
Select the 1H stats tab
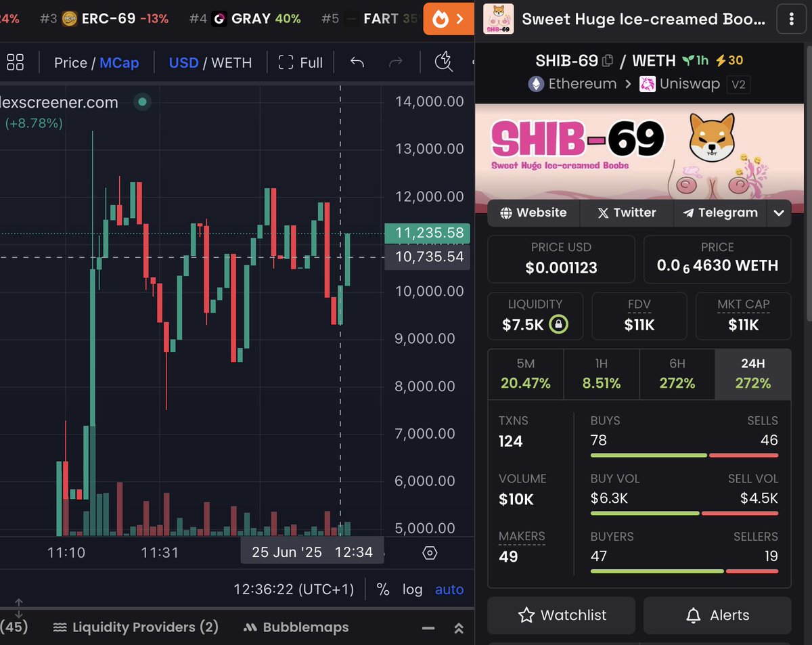pos(602,374)
